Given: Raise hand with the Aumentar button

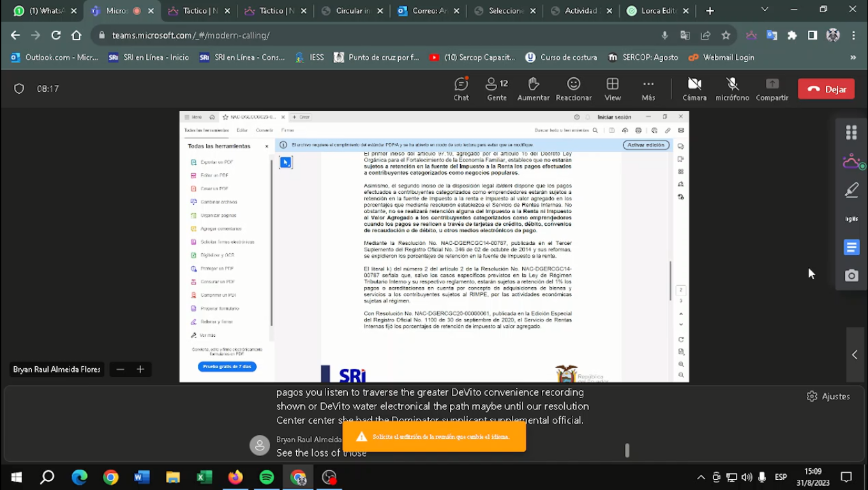Looking at the screenshot, I should (534, 89).
